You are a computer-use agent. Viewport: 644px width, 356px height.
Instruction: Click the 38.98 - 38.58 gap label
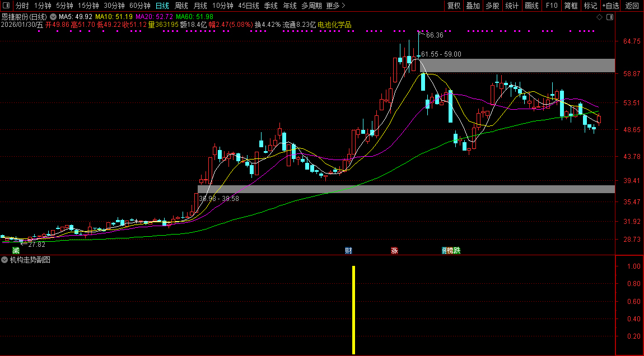[x=218, y=198]
